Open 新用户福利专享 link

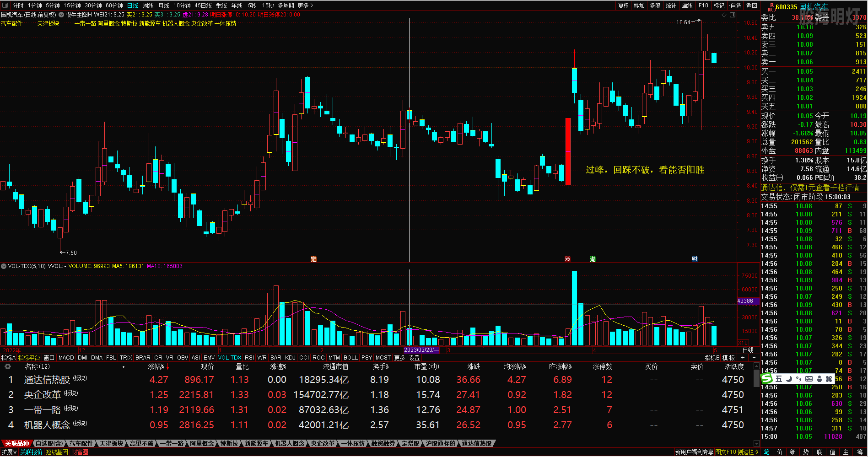click(694, 452)
